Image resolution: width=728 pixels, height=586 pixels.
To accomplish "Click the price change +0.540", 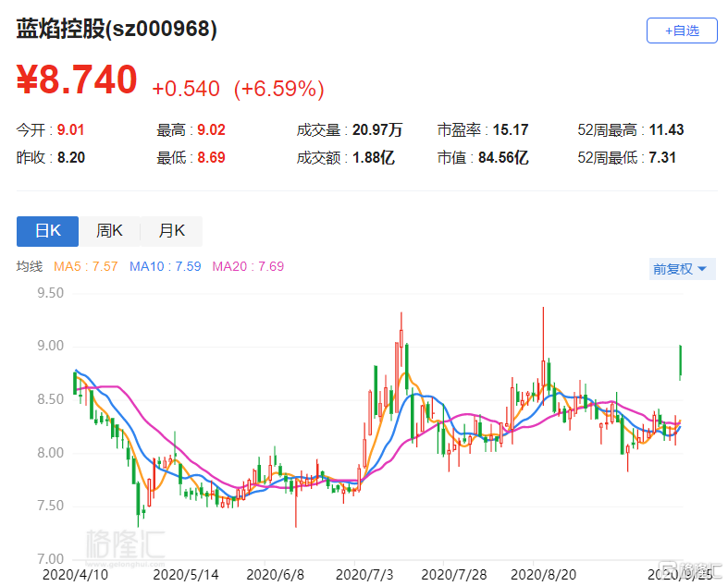I will coord(186,88).
